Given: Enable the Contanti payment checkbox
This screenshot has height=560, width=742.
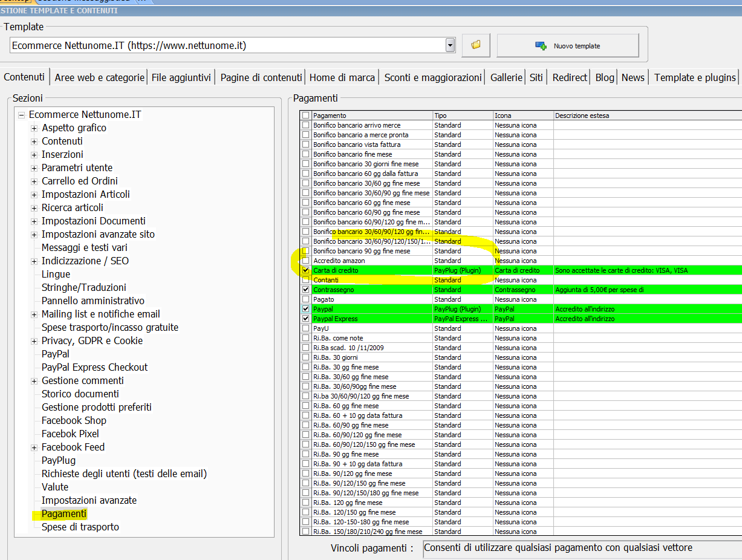Looking at the screenshot, I should [306, 280].
